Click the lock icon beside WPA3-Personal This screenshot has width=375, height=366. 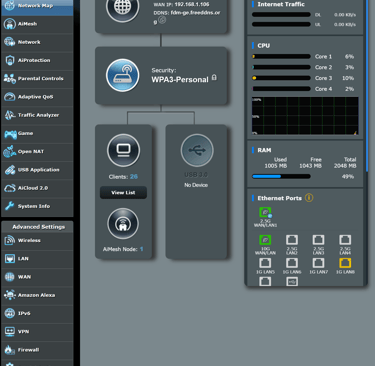pos(214,78)
